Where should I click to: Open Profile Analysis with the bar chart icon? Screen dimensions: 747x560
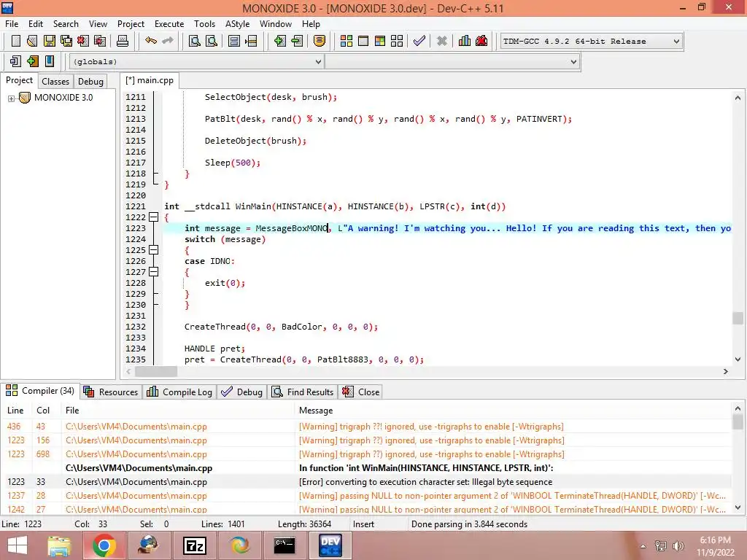coord(465,41)
